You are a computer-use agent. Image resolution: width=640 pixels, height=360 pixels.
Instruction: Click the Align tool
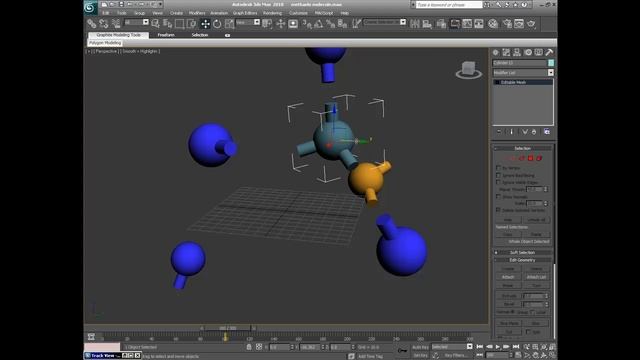(427, 24)
